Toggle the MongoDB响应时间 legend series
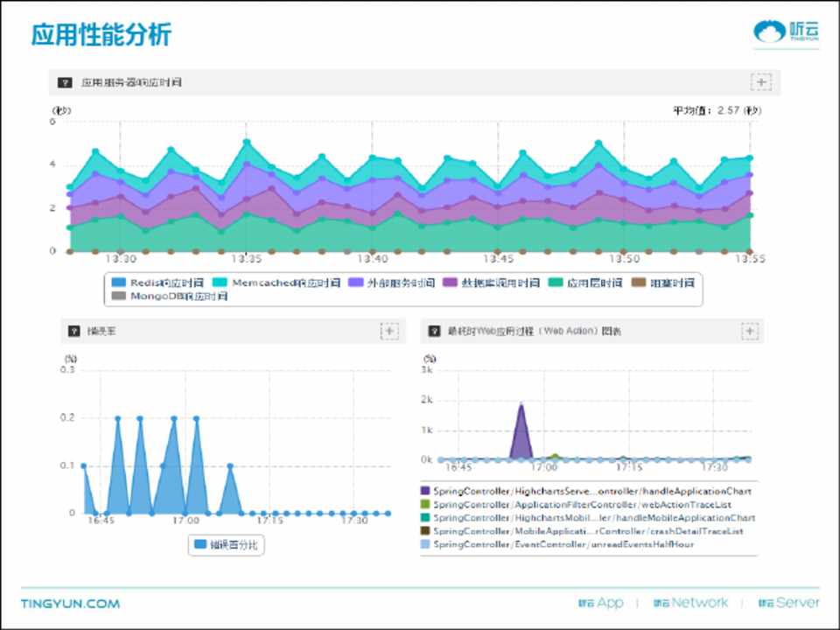840x630 pixels. [x=170, y=297]
